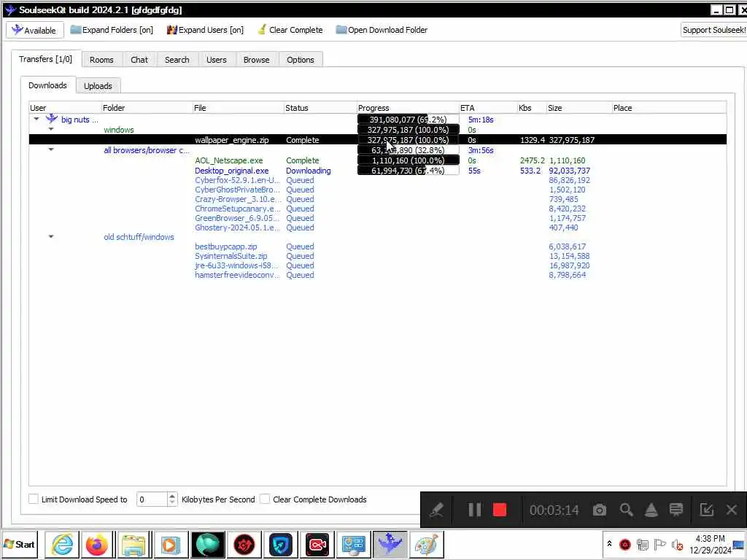Viewport: 747px width, 560px height.
Task: Sort by the Status column header
Action: tap(320, 108)
